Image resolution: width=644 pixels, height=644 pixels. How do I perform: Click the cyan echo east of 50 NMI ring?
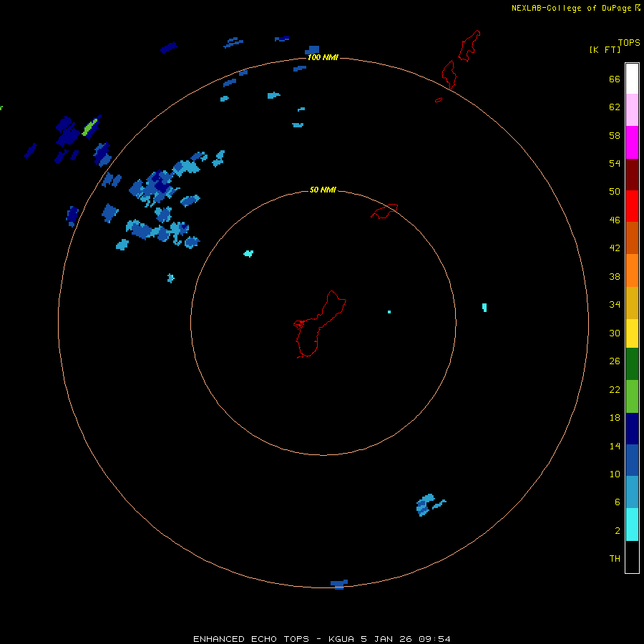[484, 308]
